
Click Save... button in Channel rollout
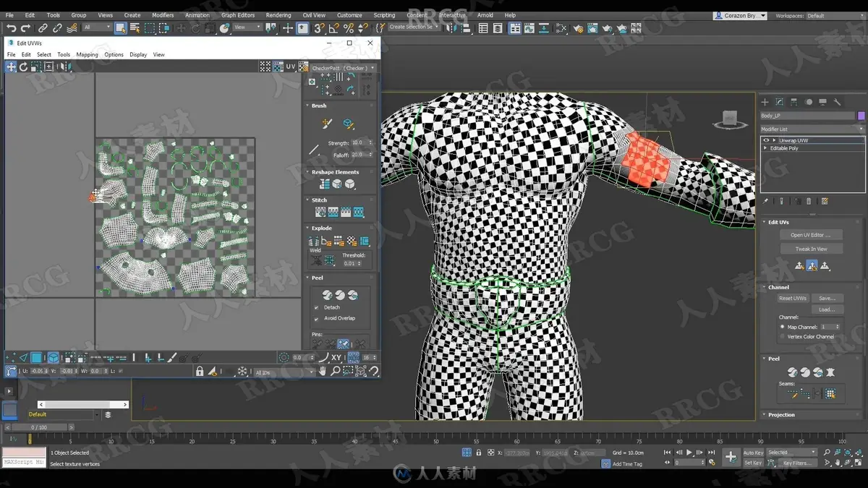827,298
